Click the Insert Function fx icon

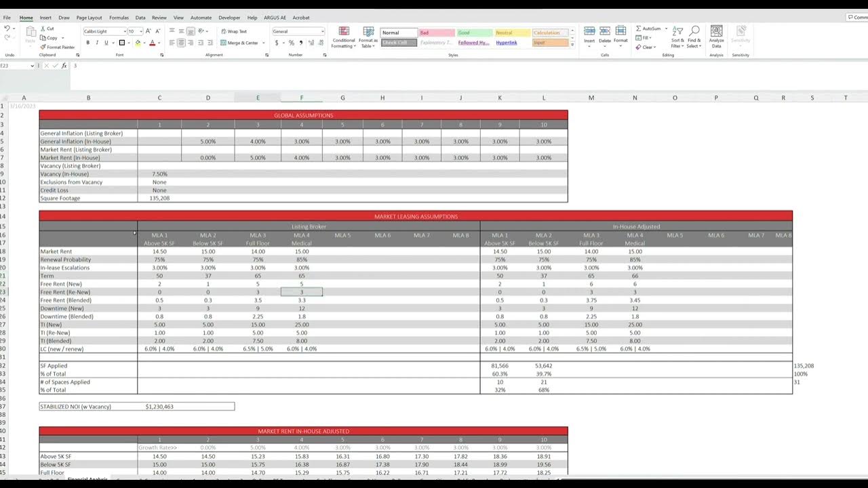pyautogui.click(x=64, y=66)
